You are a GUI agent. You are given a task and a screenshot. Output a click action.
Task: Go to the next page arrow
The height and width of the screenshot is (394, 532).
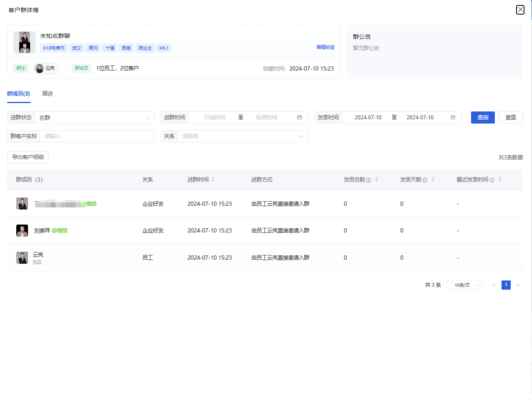click(518, 285)
